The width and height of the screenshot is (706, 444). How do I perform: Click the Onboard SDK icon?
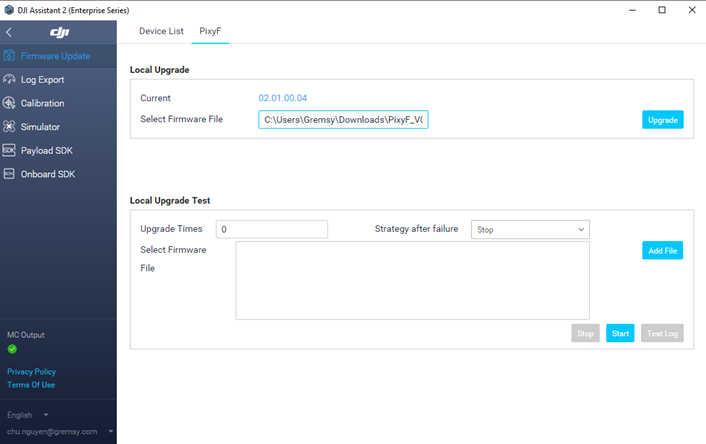[9, 174]
